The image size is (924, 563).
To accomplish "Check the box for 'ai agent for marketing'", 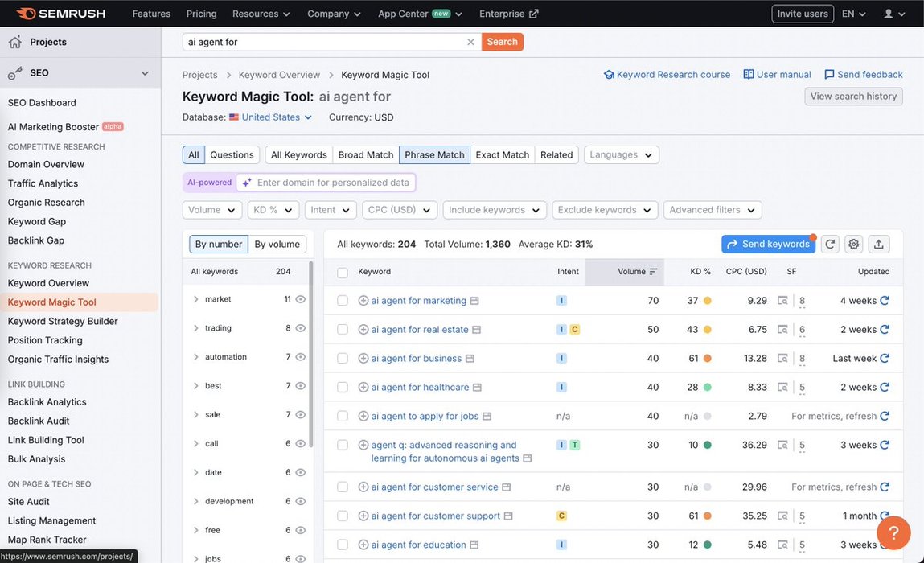I will pyautogui.click(x=343, y=301).
